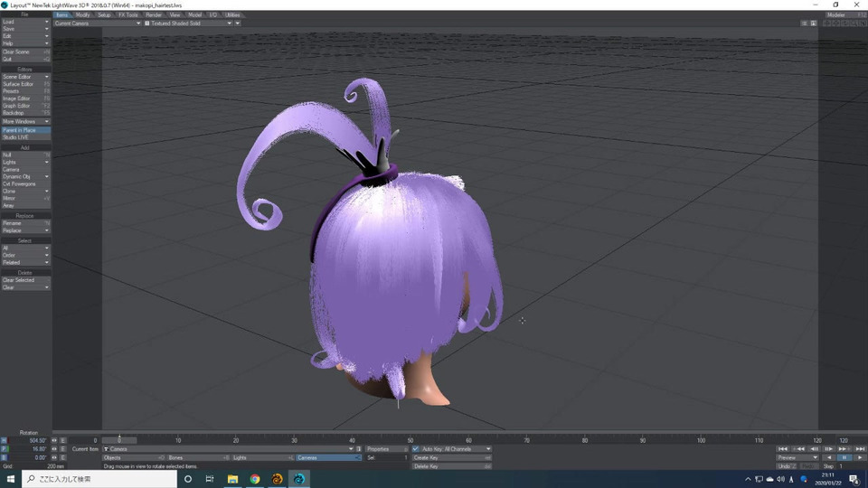Click the B rotation channel button
Image resolution: width=868 pixels, height=488 pixels.
(5, 457)
